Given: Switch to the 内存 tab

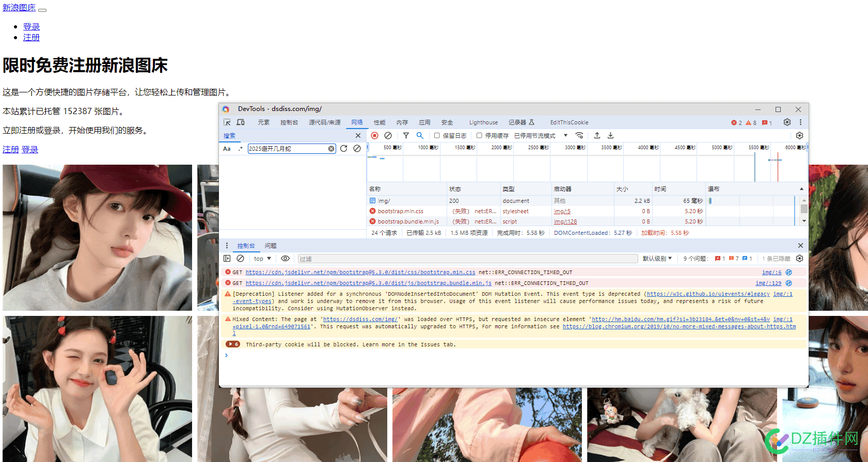Looking at the screenshot, I should [x=402, y=122].
